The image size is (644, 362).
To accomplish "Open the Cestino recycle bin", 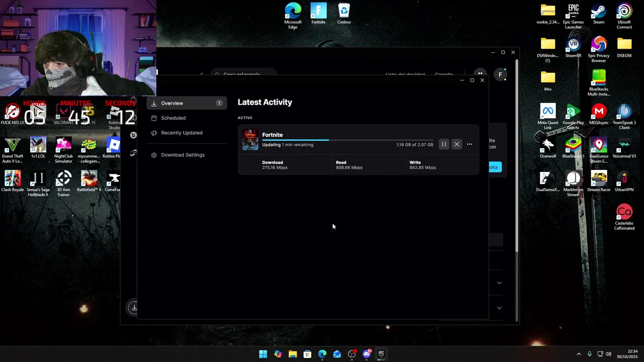I will pyautogui.click(x=344, y=14).
